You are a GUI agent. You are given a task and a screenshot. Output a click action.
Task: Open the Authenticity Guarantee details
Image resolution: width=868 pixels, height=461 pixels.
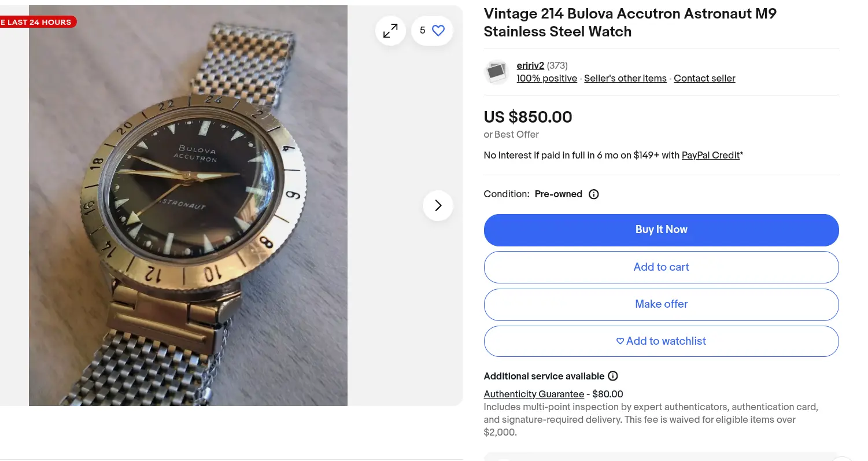tap(534, 394)
